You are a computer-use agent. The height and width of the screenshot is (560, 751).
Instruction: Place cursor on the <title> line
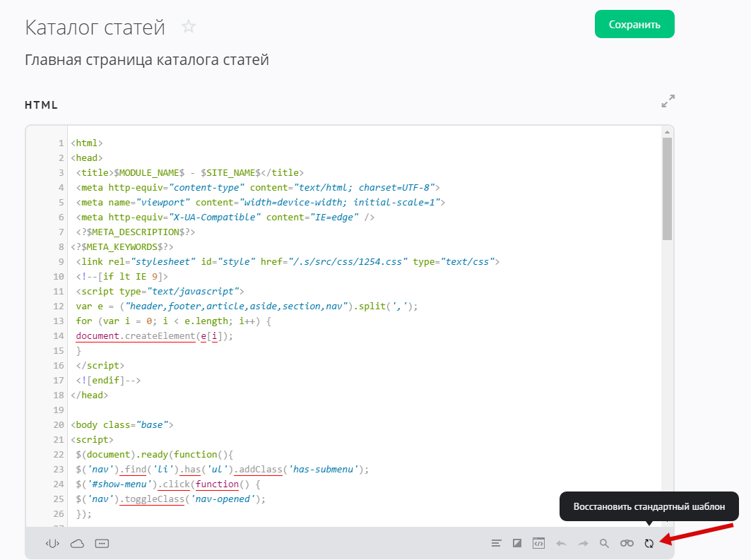189,172
